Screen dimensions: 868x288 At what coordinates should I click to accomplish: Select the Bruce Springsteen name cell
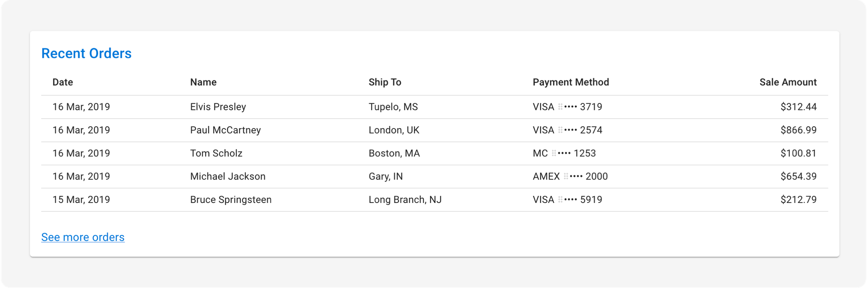click(x=230, y=200)
